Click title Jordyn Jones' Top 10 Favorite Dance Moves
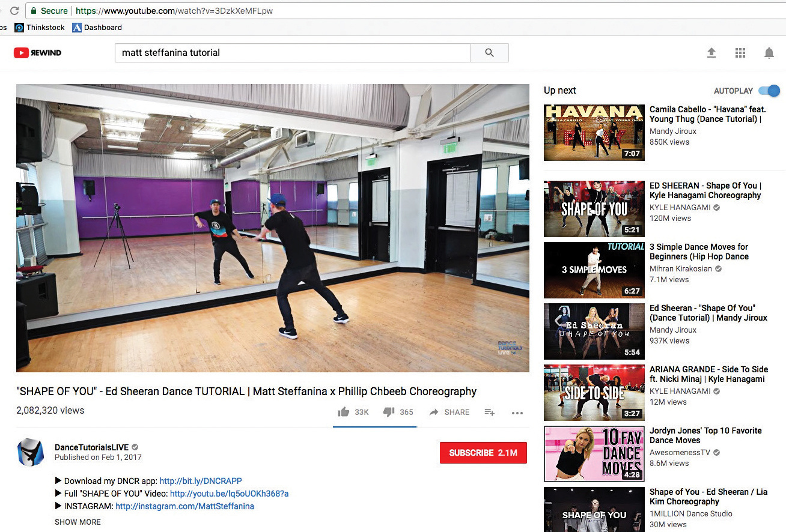 coord(705,435)
